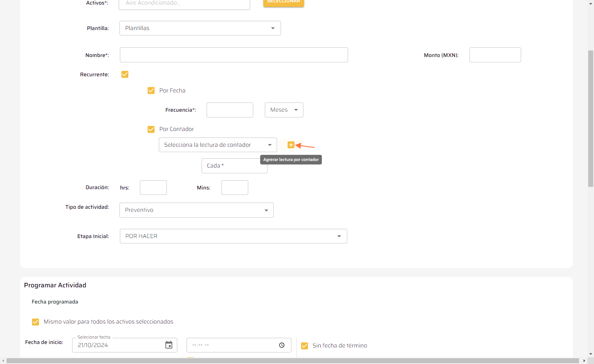
Task: Click the horizontal scrollbar thumb at bottom
Action: (293, 361)
